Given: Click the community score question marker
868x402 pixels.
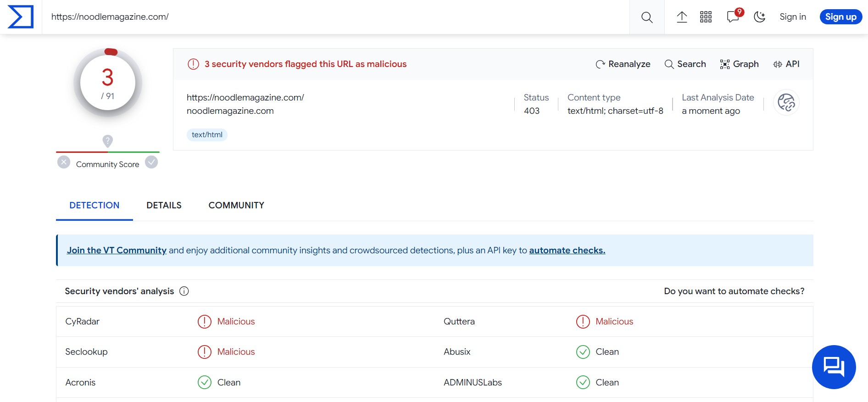Looking at the screenshot, I should [x=107, y=141].
